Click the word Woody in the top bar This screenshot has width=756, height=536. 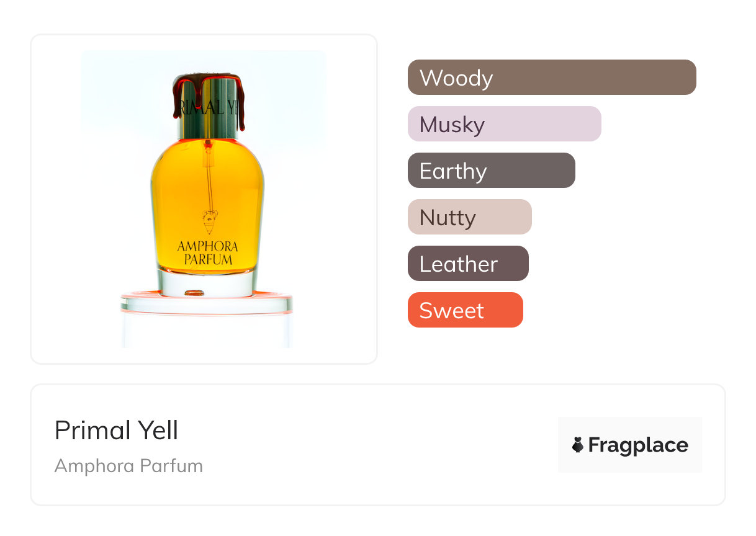coord(456,78)
